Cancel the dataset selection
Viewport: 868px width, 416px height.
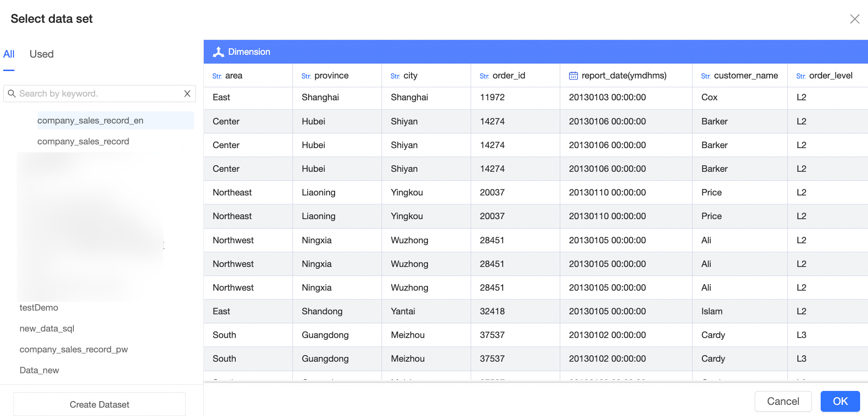(x=783, y=402)
